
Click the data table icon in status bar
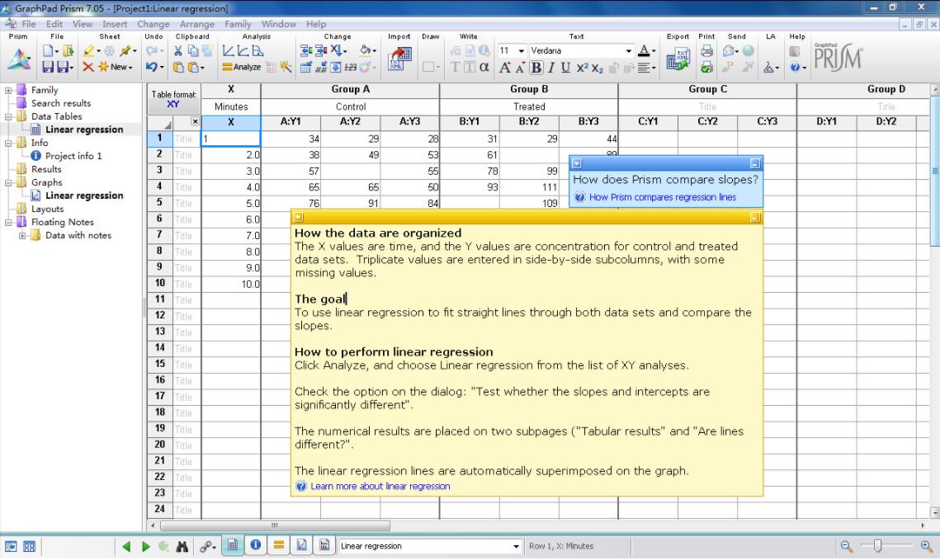click(233, 545)
